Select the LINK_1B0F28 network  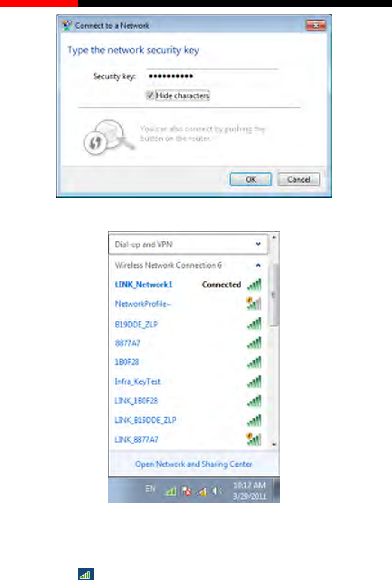136,401
